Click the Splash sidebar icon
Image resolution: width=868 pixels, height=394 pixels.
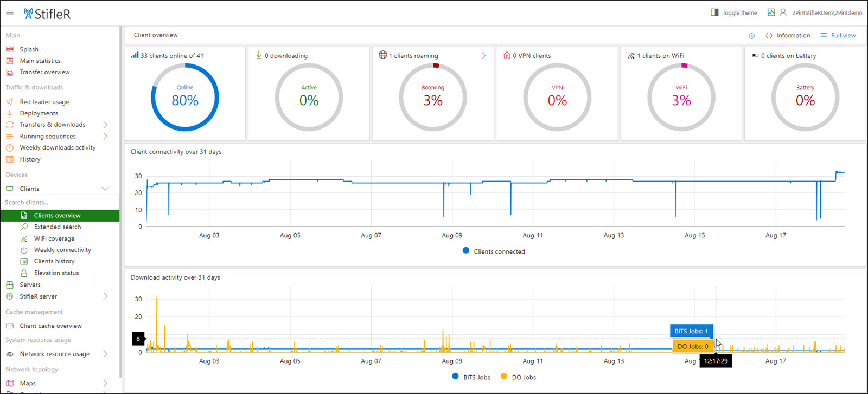(10, 49)
